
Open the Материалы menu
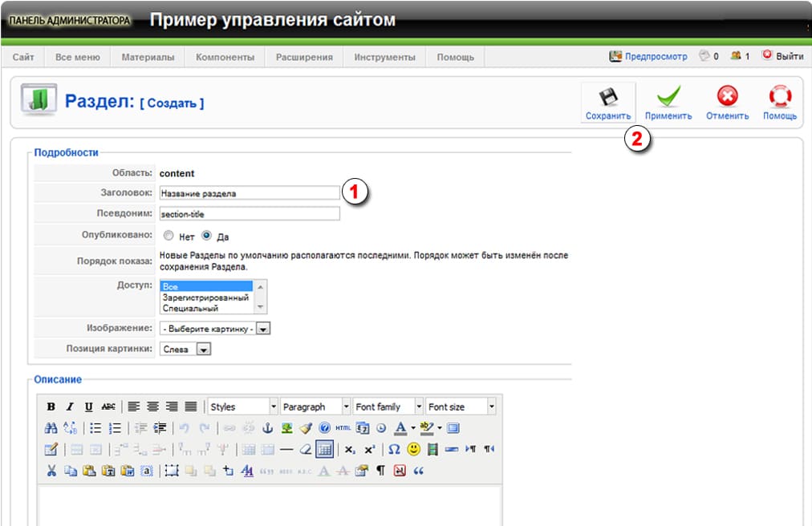coord(148,57)
